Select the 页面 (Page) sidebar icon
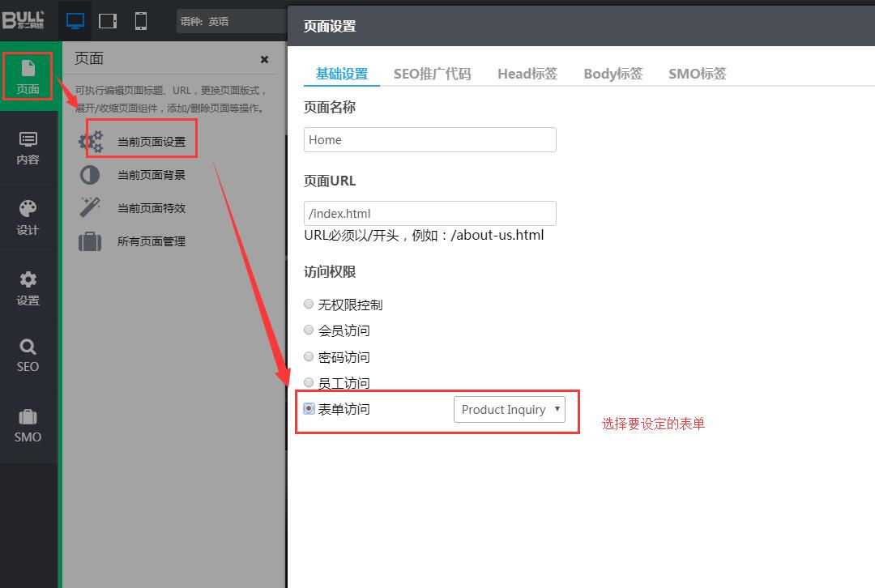This screenshot has height=588, width=875. [28, 75]
